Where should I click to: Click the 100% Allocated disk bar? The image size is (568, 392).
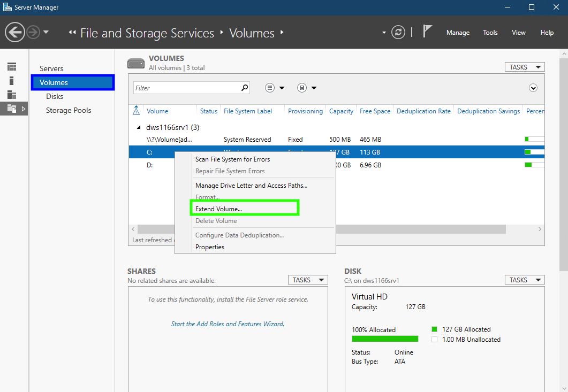[385, 339]
